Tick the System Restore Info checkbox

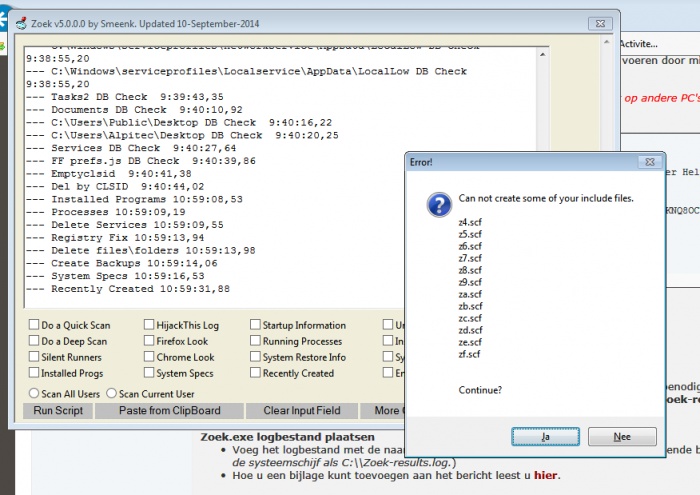(255, 357)
